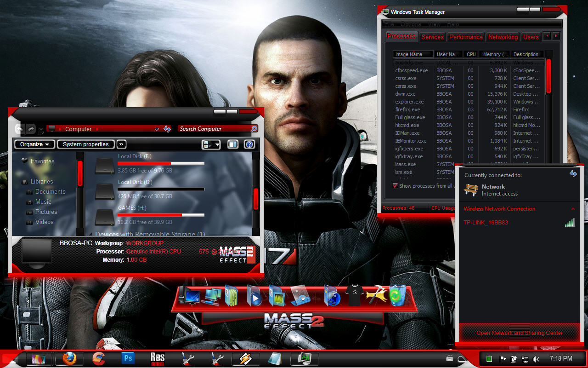Open the change view dropdown arrow
This screenshot has width=588, height=368.
click(217, 144)
